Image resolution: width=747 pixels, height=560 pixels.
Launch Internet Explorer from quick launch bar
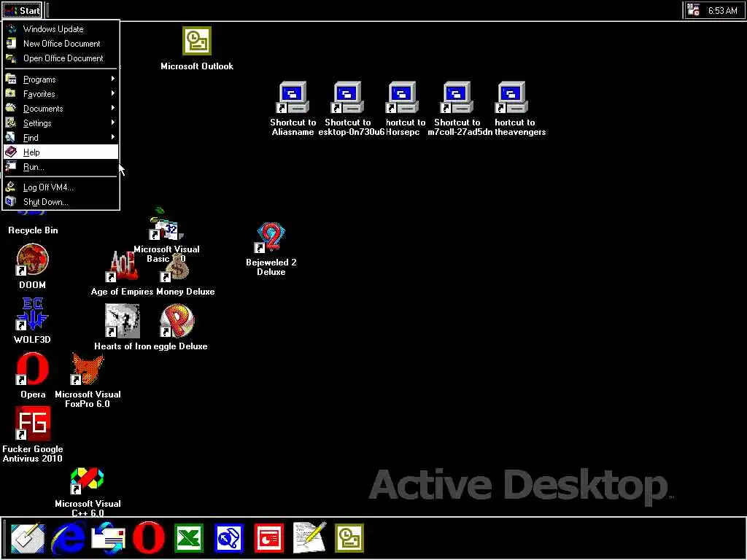69,539
